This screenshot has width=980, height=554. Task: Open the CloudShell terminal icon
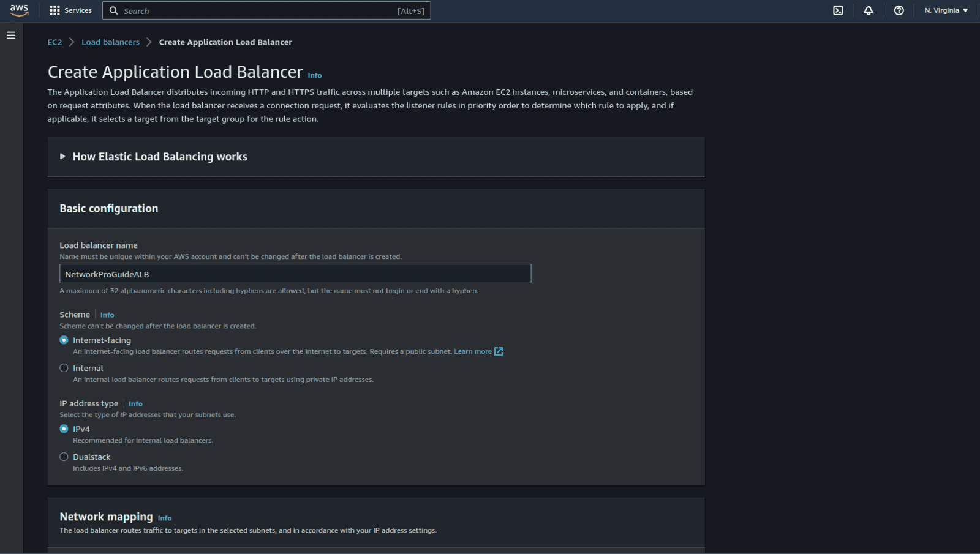(838, 10)
